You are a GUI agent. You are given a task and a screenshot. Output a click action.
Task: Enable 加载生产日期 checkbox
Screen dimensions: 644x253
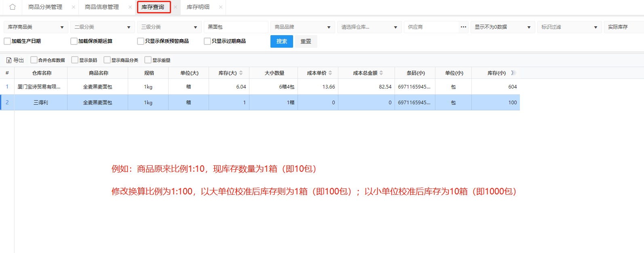point(7,41)
